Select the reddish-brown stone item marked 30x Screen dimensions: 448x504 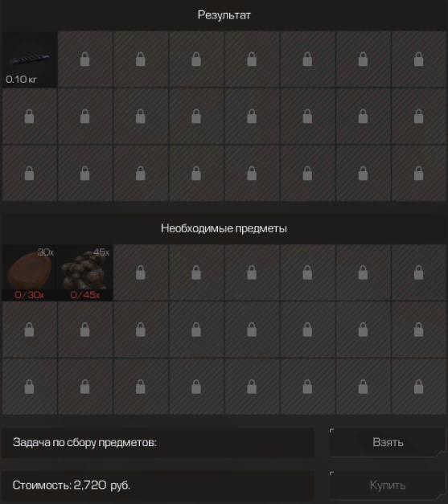[30, 272]
